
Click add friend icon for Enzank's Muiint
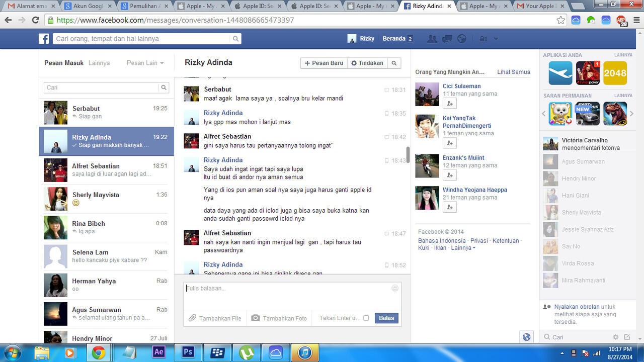tap(449, 175)
